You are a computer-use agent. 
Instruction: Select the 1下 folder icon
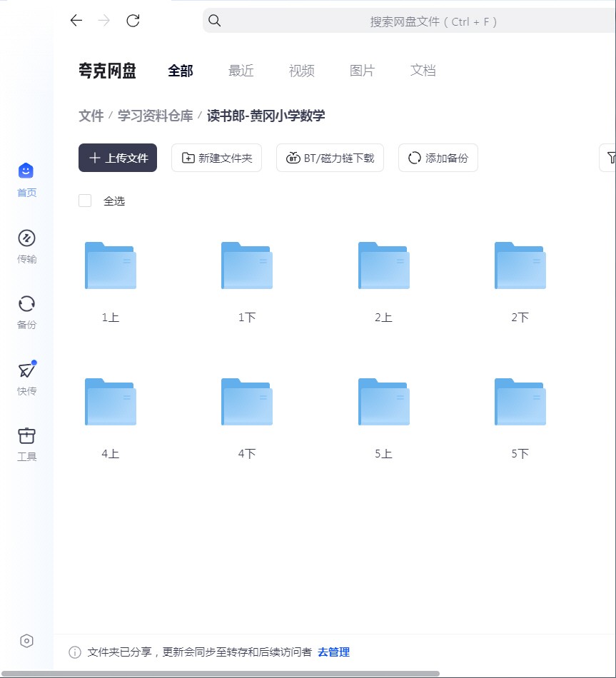point(247,265)
